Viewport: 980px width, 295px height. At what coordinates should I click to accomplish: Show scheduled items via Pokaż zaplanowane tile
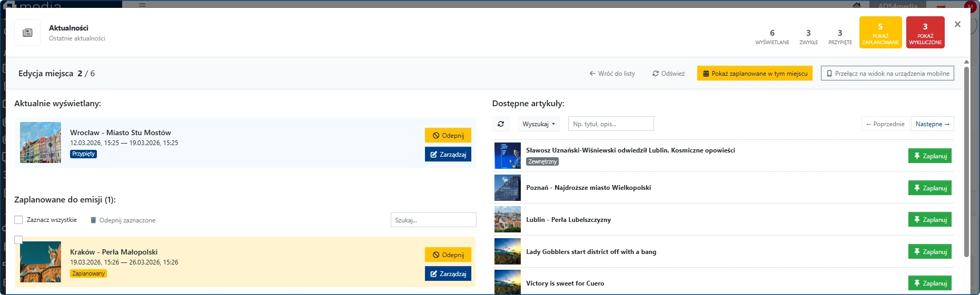pyautogui.click(x=880, y=33)
